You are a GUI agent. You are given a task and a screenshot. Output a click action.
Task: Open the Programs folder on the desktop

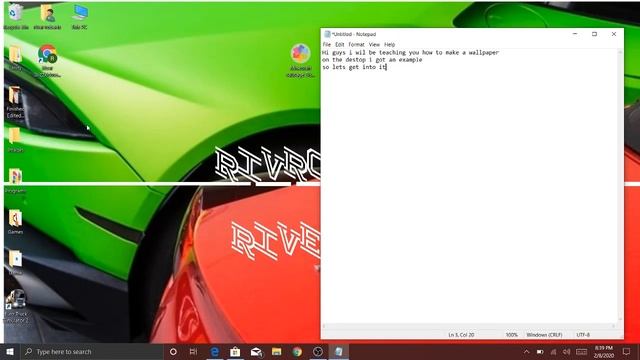15,180
